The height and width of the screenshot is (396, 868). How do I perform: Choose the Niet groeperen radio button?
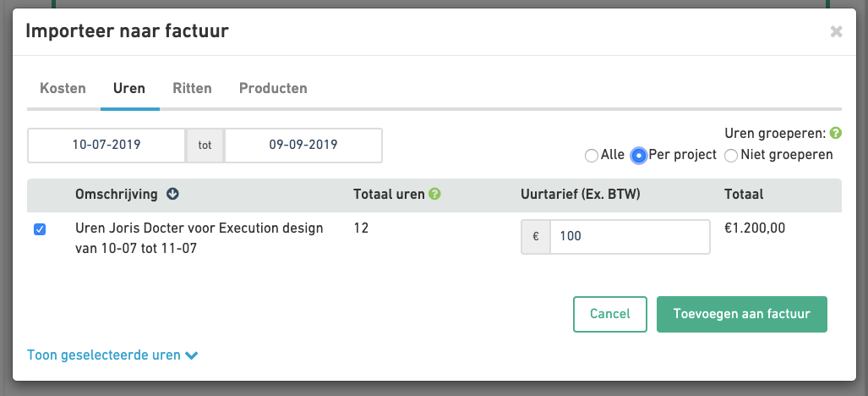[x=731, y=155]
